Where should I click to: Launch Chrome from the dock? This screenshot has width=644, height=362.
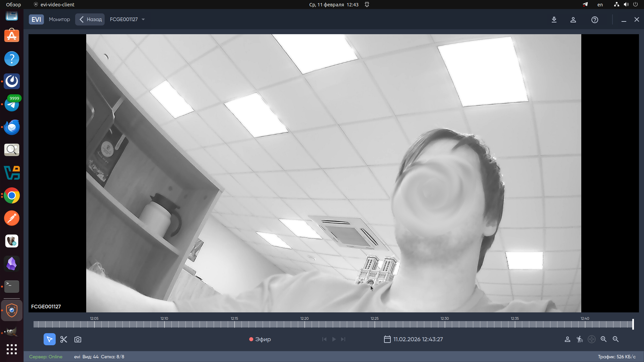12,195
